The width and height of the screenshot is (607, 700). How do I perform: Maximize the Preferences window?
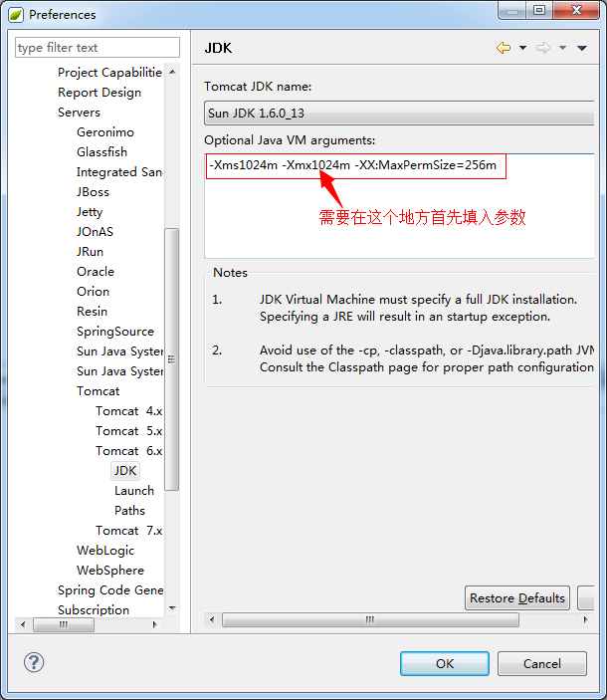click(539, 11)
